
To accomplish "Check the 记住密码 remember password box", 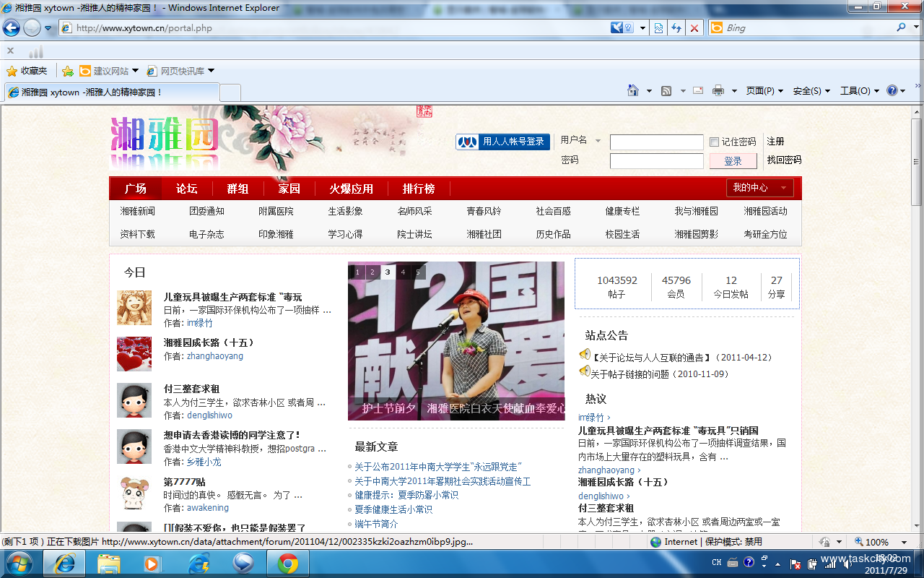I will (715, 142).
